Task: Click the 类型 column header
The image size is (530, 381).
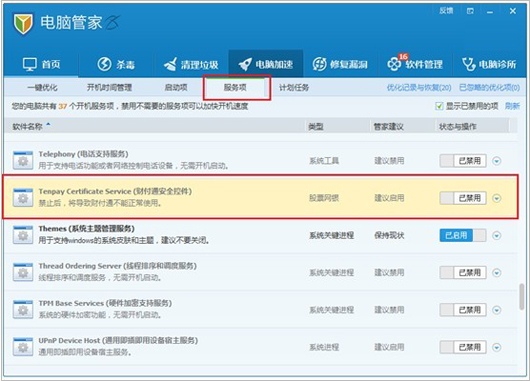Action: 316,127
